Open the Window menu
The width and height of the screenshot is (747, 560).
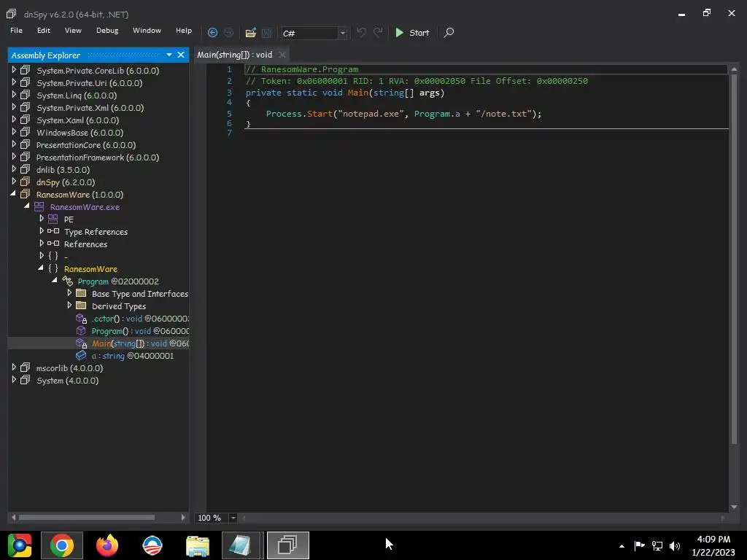click(x=147, y=31)
